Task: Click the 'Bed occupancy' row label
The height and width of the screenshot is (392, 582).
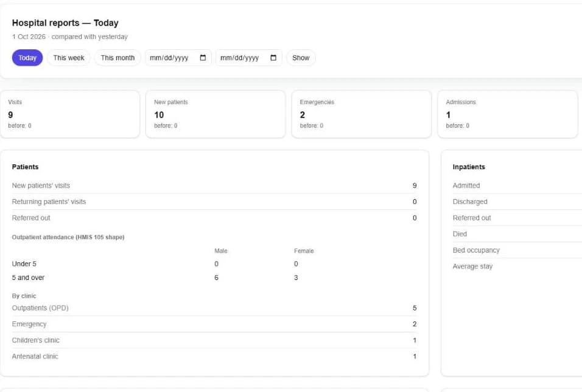Action: 476,250
